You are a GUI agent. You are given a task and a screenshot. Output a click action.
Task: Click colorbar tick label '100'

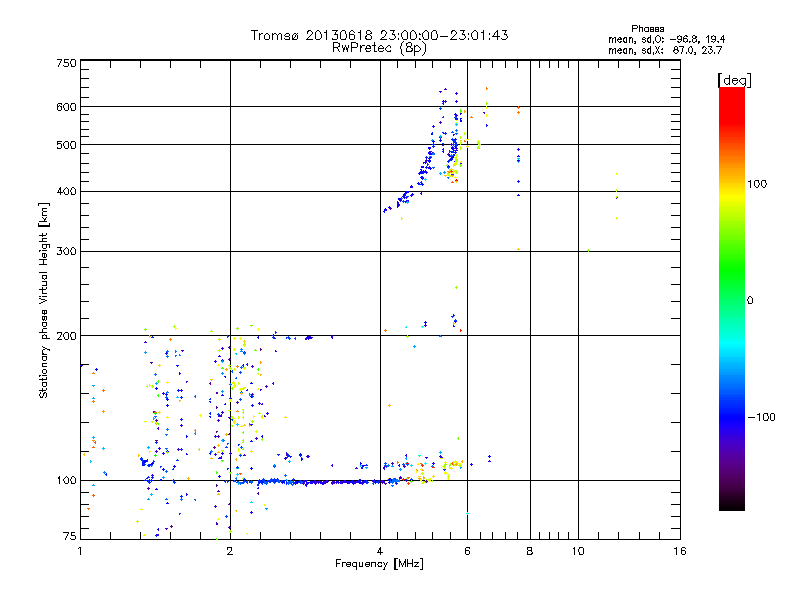[757, 184]
